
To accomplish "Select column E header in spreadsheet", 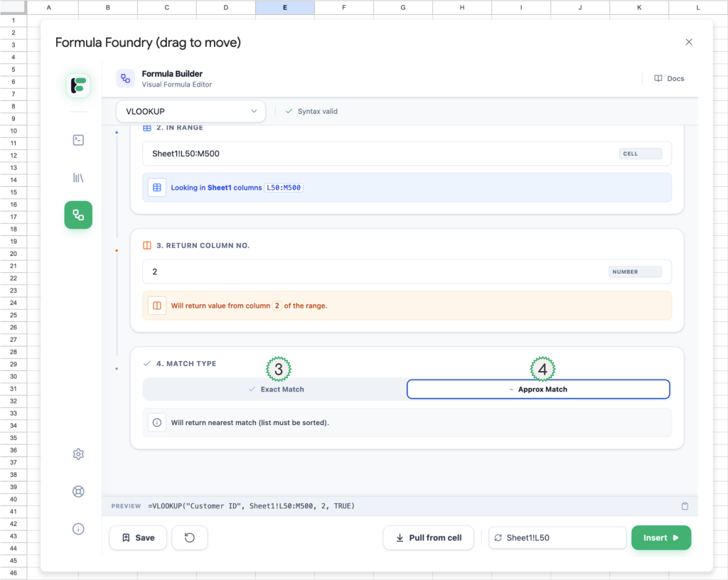I will (284, 8).
